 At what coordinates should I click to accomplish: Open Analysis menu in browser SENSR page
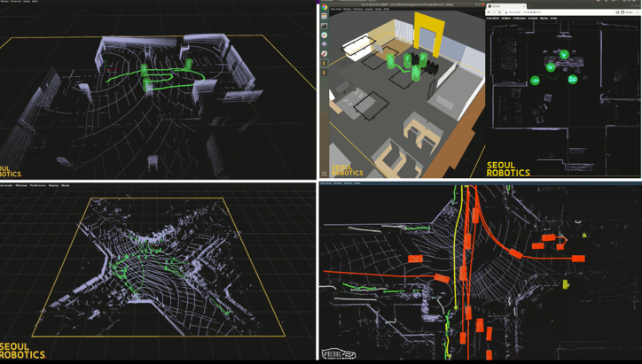[533, 18]
